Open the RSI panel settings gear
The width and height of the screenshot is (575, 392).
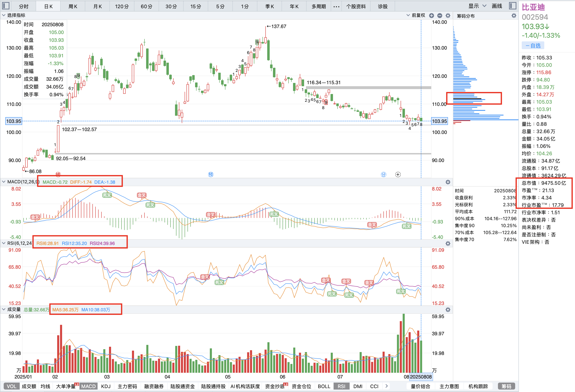[448, 244]
